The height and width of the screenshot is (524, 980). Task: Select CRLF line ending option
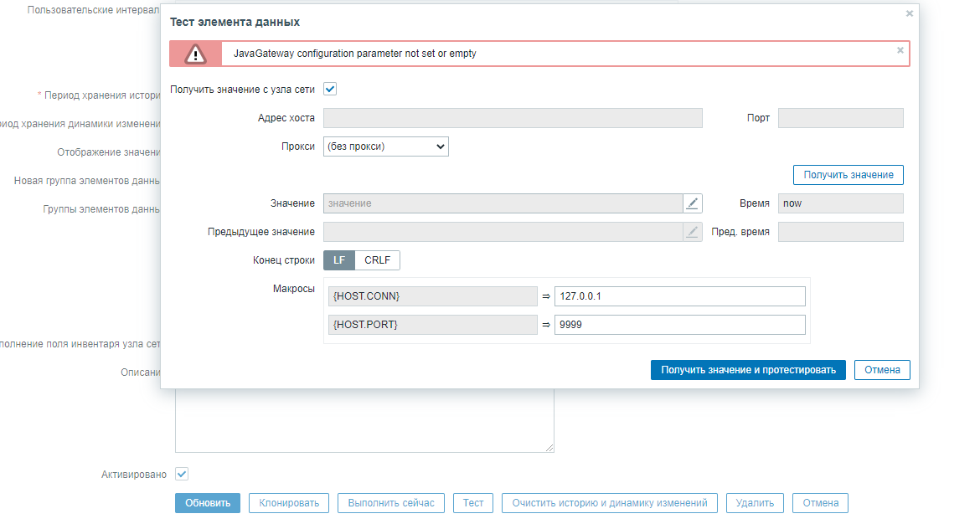pyautogui.click(x=378, y=260)
